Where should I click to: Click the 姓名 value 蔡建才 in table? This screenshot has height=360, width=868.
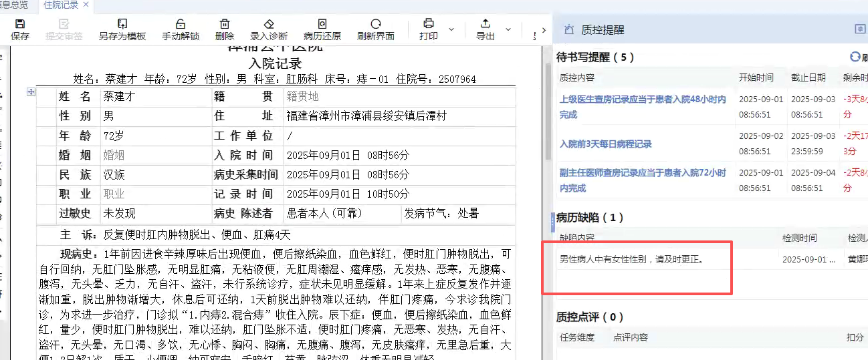119,96
